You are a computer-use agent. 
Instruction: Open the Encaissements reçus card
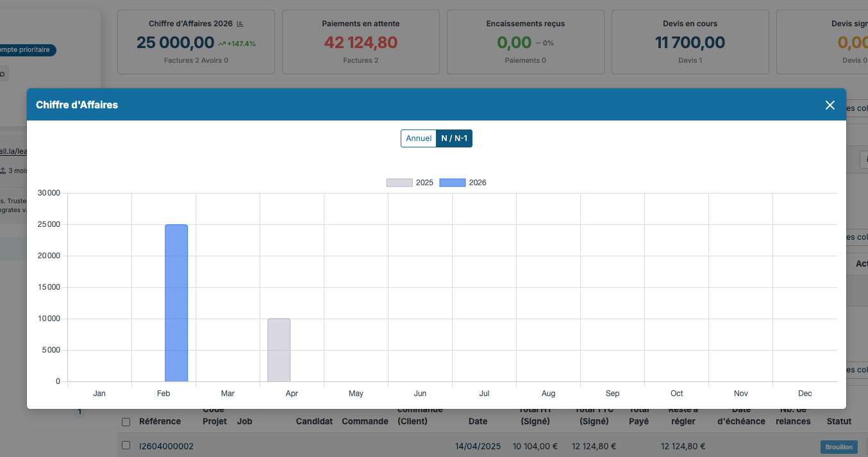click(x=526, y=42)
